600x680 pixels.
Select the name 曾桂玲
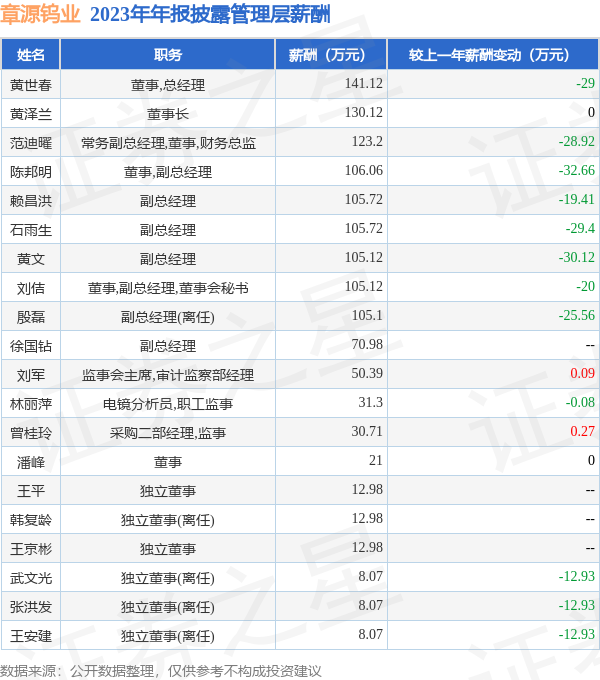pyautogui.click(x=31, y=433)
